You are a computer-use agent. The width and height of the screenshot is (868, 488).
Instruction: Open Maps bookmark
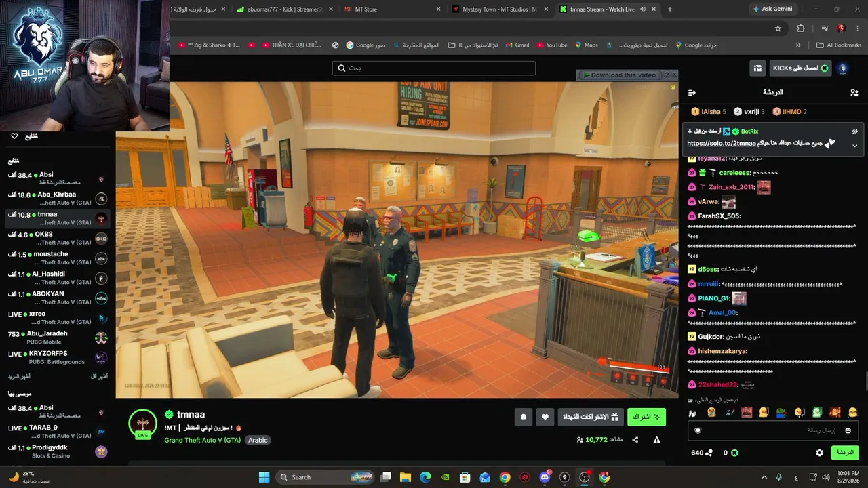[586, 45]
